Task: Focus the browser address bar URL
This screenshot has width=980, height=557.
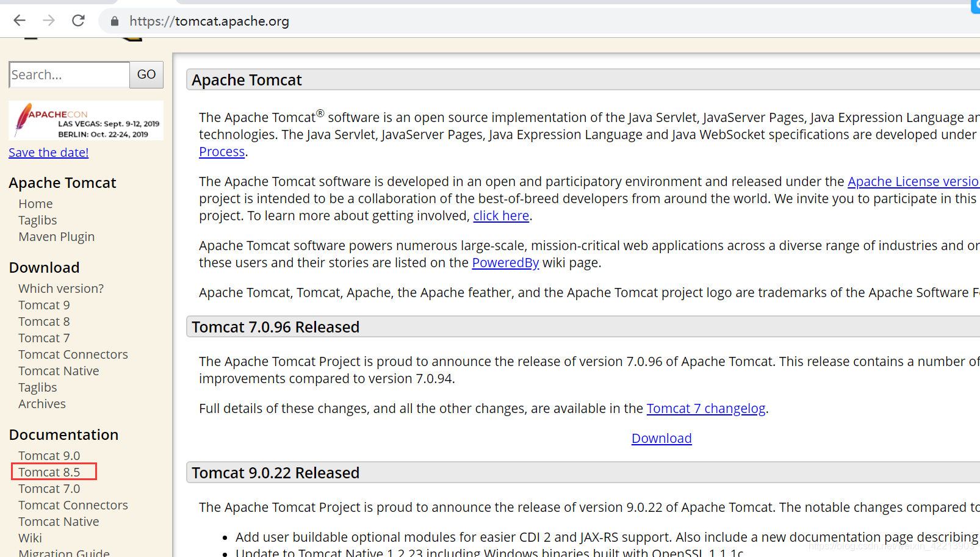Action: (x=209, y=21)
